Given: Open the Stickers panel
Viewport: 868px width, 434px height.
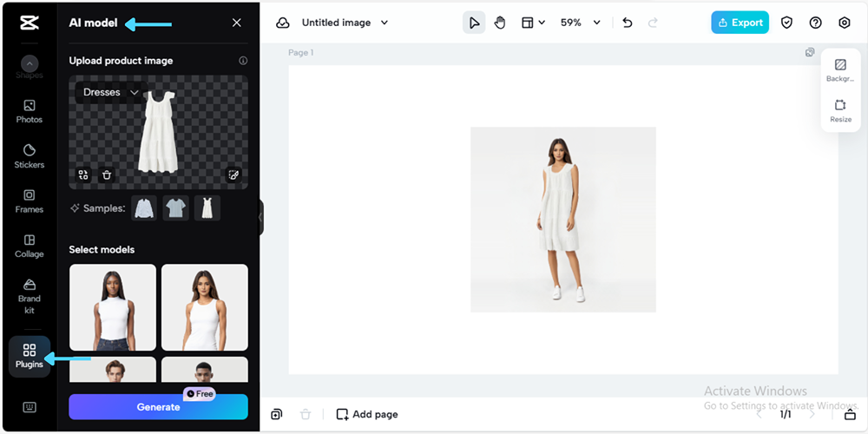Looking at the screenshot, I should (x=29, y=155).
